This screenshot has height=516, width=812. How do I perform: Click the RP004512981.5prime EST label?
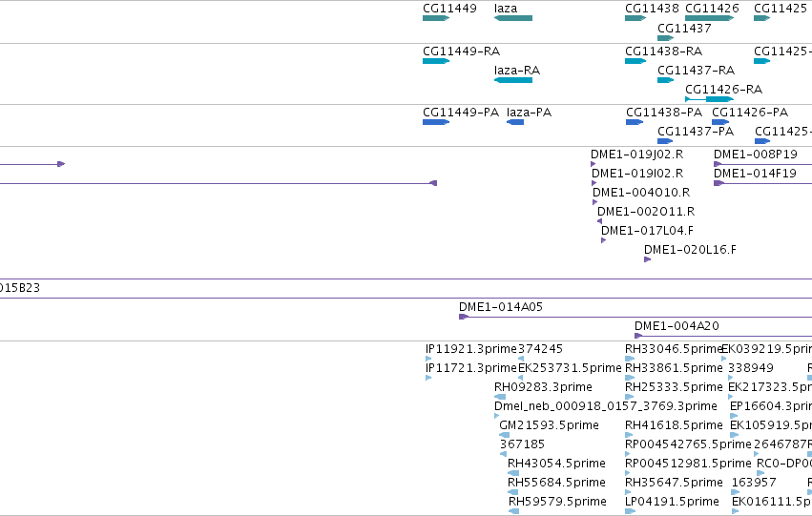(688, 464)
